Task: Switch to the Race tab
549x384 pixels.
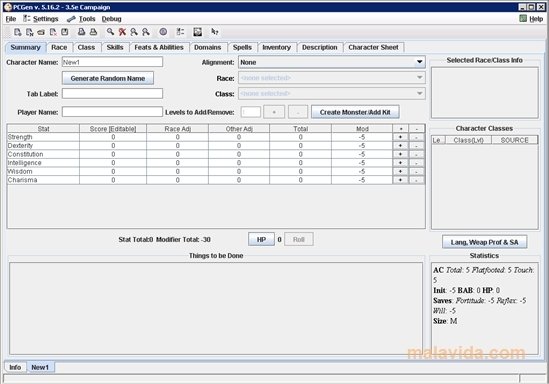Action: click(59, 47)
